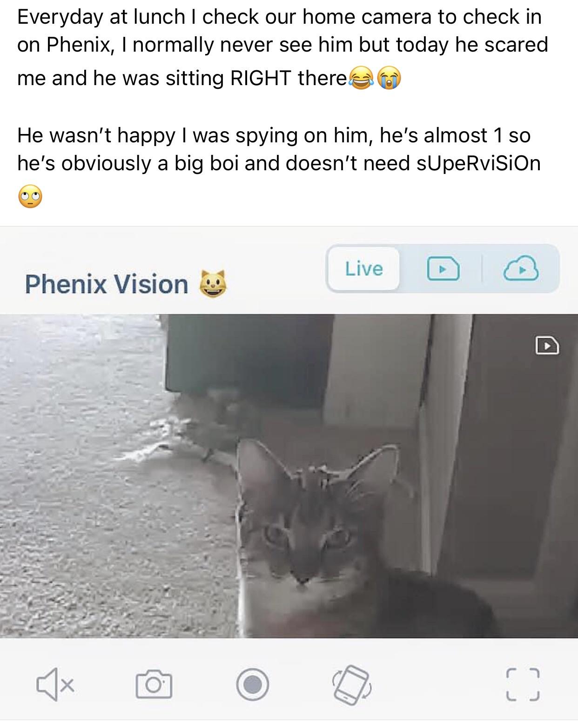Screen dimensions: 578x728
Task: Tap the cat emoji beside Phenix Vision
Action: (x=213, y=283)
